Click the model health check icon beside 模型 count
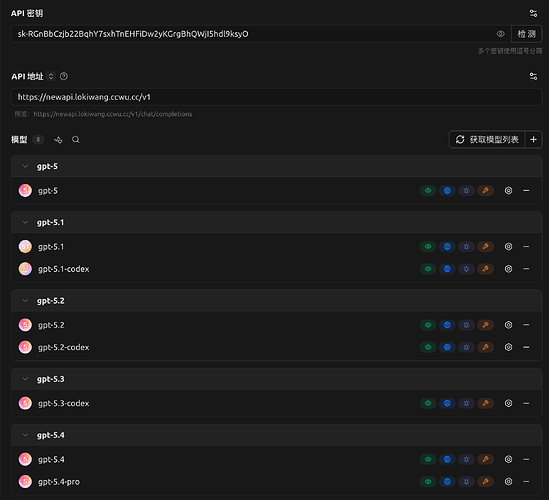Screen dimensions: 549x500 tap(58, 140)
